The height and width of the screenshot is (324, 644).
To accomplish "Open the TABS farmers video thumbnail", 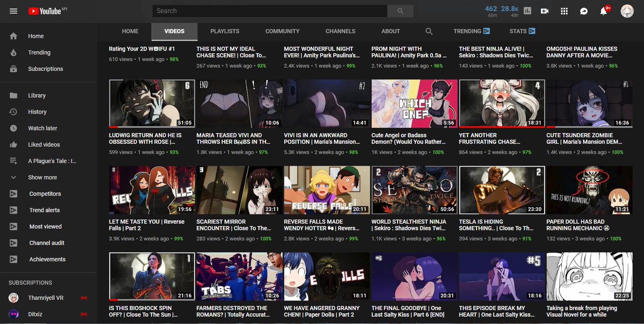I will point(239,277).
